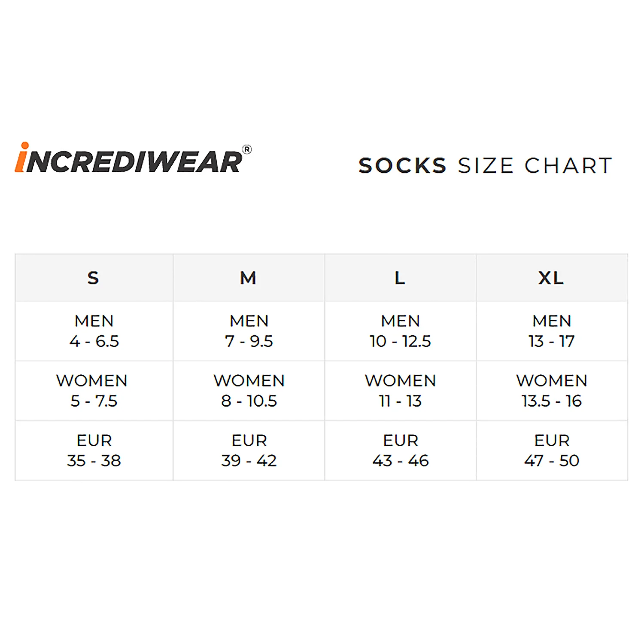This screenshot has height=644, width=644.
Task: Click the Women 5 - 7.5 cell
Action: [93, 391]
